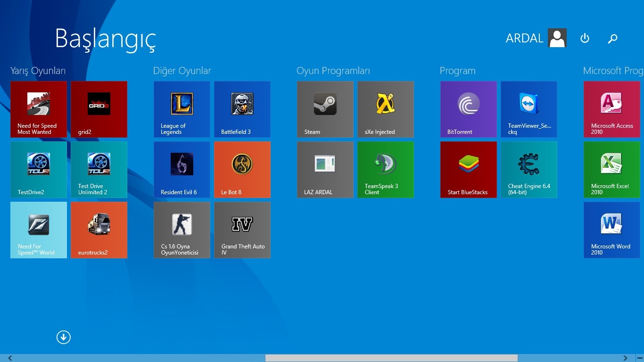Screen dimensions: 644x362
Task: Launch Microsoft Access 2010 tile
Action: [612, 109]
